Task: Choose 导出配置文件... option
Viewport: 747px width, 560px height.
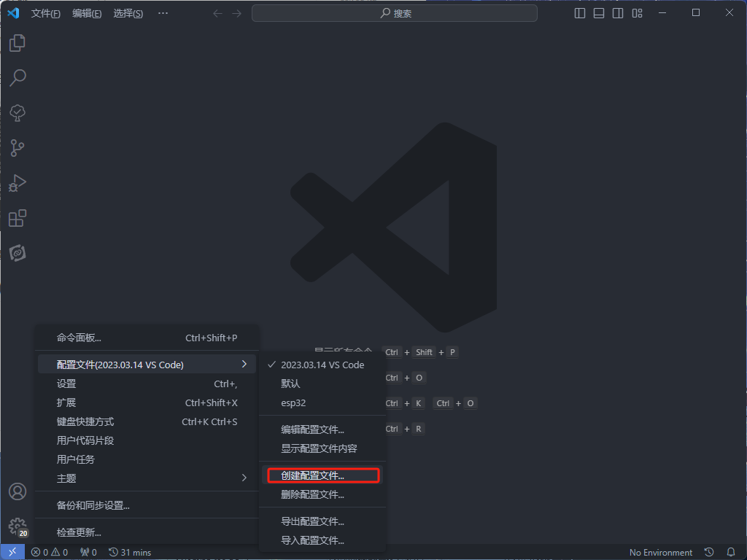Action: [322, 521]
